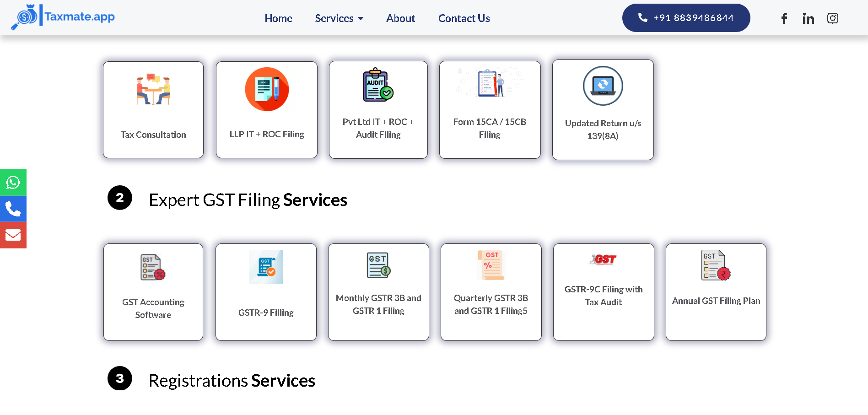Click the GSTR-9 Filling document icon

pos(266,267)
